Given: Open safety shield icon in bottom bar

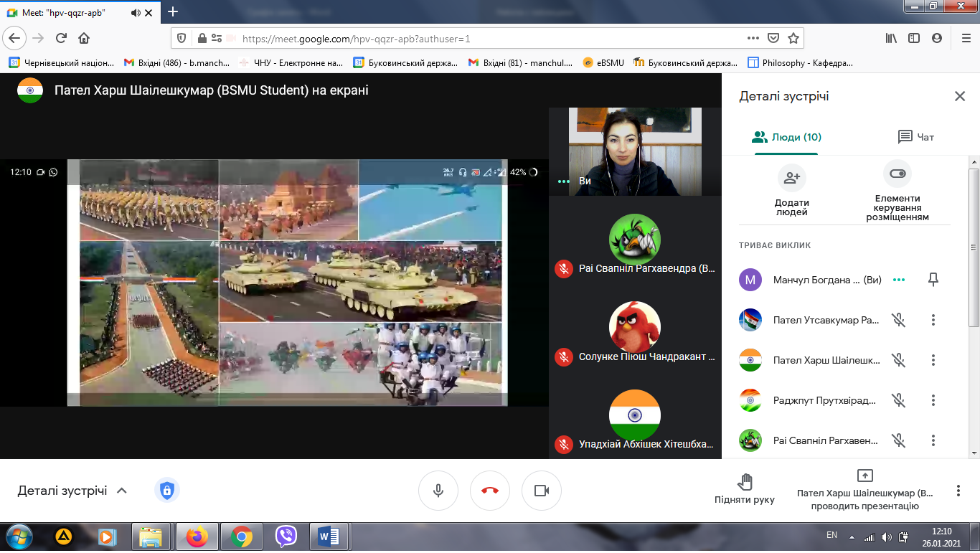Looking at the screenshot, I should 167,491.
